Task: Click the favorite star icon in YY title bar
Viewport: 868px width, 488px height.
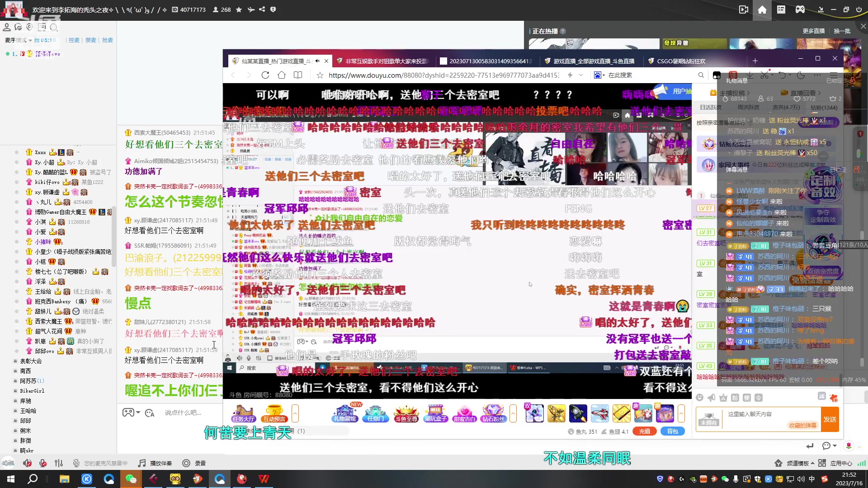Action: [x=239, y=9]
